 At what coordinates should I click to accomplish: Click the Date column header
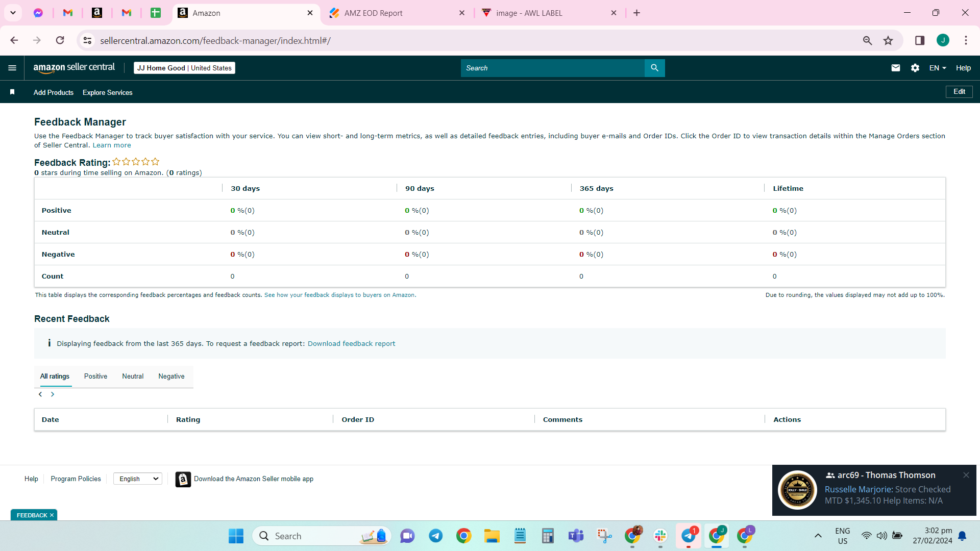coord(50,419)
